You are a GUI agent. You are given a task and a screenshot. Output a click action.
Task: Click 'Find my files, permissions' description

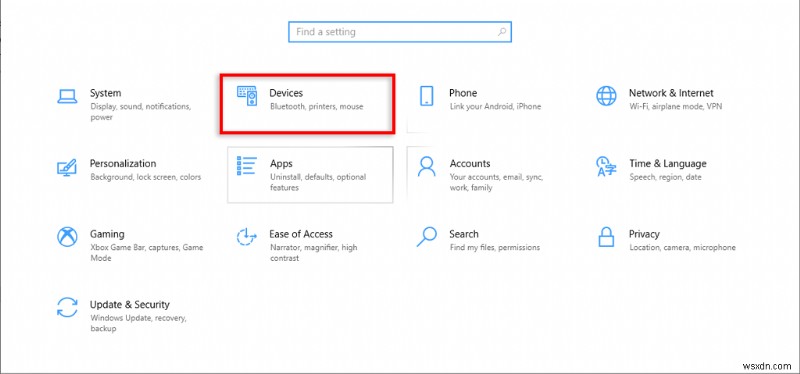tap(494, 247)
